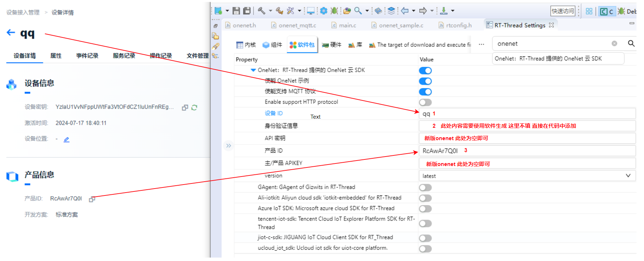Enable support HTTP protocol toggle
This screenshot has height=261, width=644.
pos(425,102)
